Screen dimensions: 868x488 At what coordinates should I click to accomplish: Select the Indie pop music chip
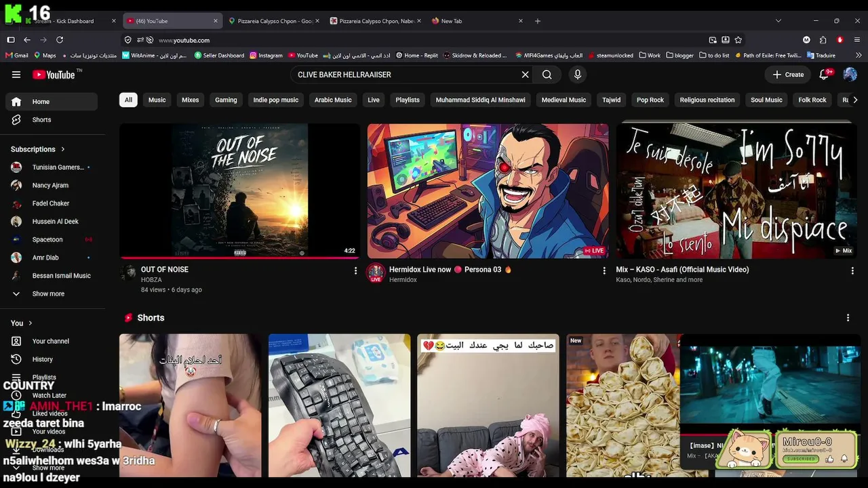[x=276, y=100]
